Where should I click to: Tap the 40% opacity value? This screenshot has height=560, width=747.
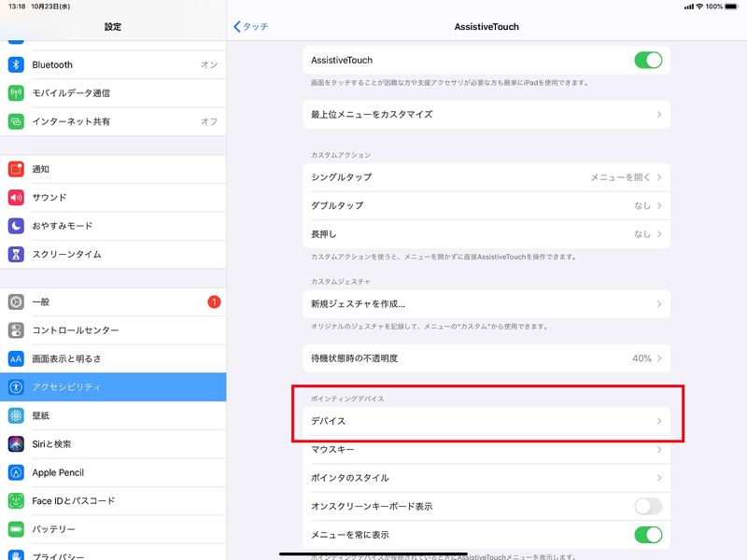pyautogui.click(x=641, y=358)
